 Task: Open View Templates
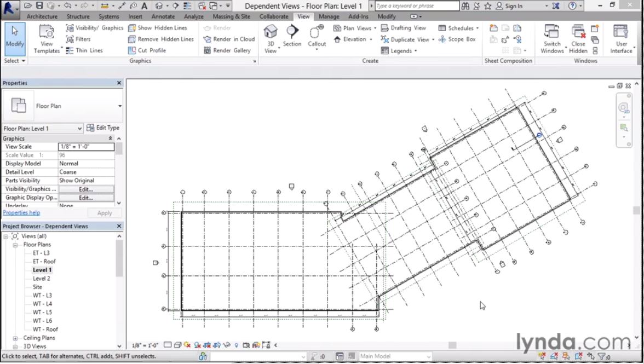[47, 38]
